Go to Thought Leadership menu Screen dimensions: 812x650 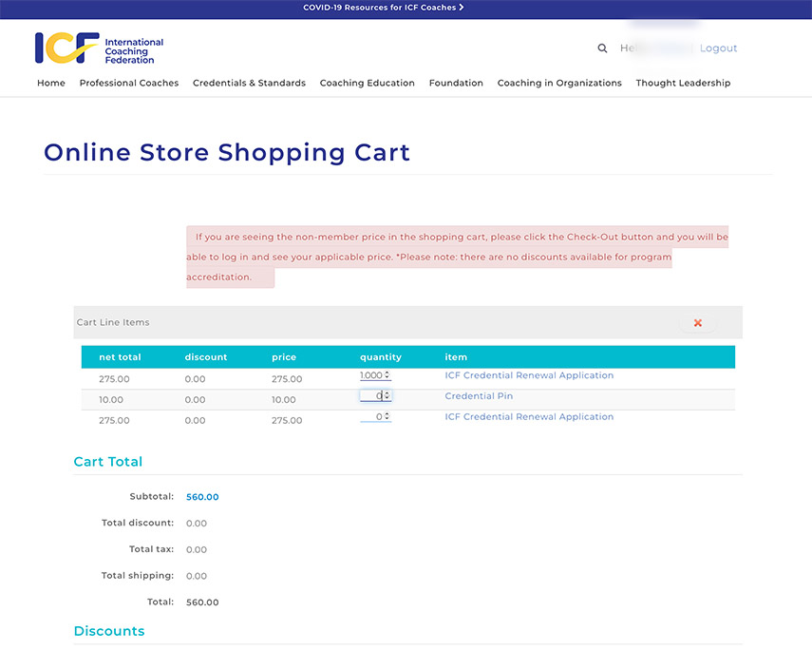click(x=683, y=84)
